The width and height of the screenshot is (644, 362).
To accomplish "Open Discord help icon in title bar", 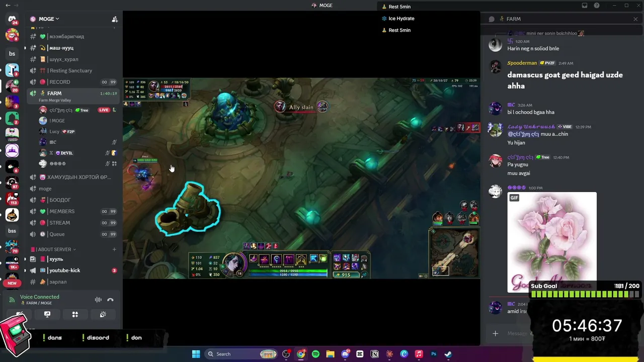I will (x=597, y=6).
